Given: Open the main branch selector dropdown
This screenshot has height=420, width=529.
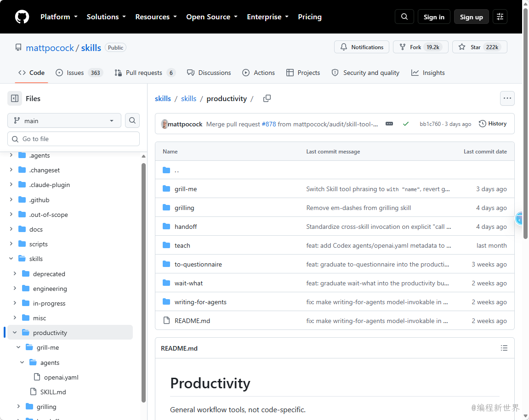Looking at the screenshot, I should pos(64,120).
